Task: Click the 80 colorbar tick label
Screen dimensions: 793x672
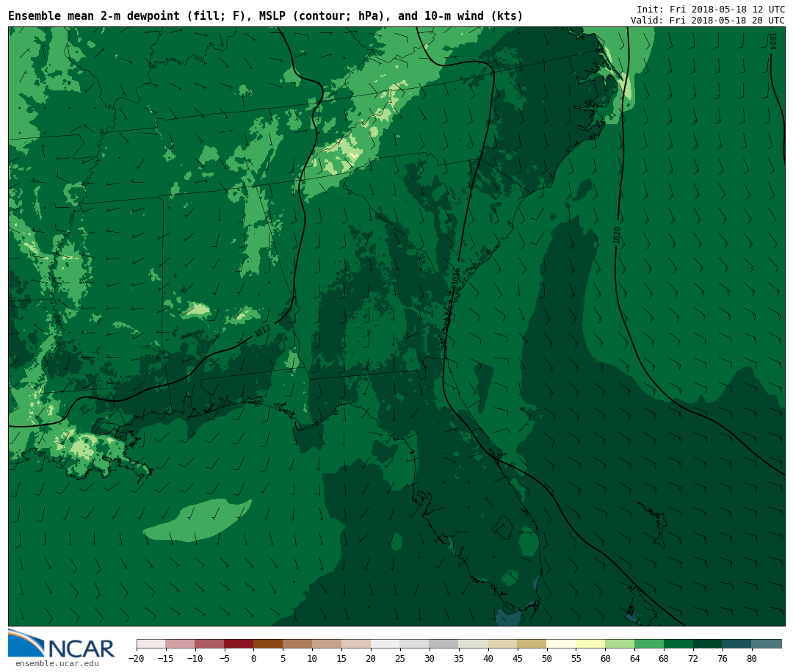Action: tap(753, 658)
